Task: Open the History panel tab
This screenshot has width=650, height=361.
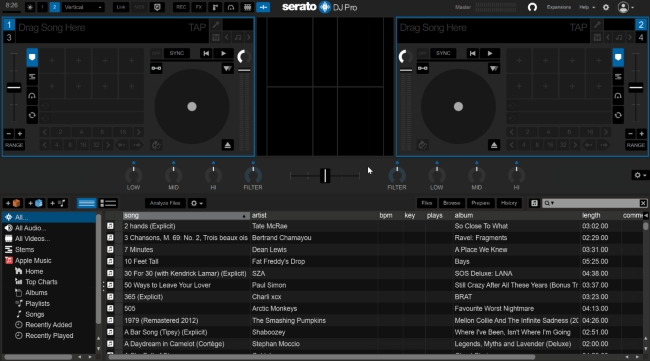Action: pos(509,203)
